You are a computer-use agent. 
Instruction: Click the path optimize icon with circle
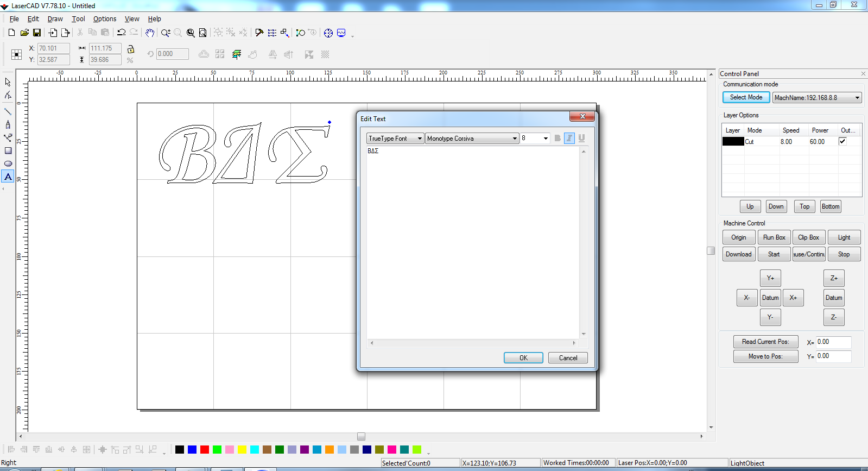(300, 33)
